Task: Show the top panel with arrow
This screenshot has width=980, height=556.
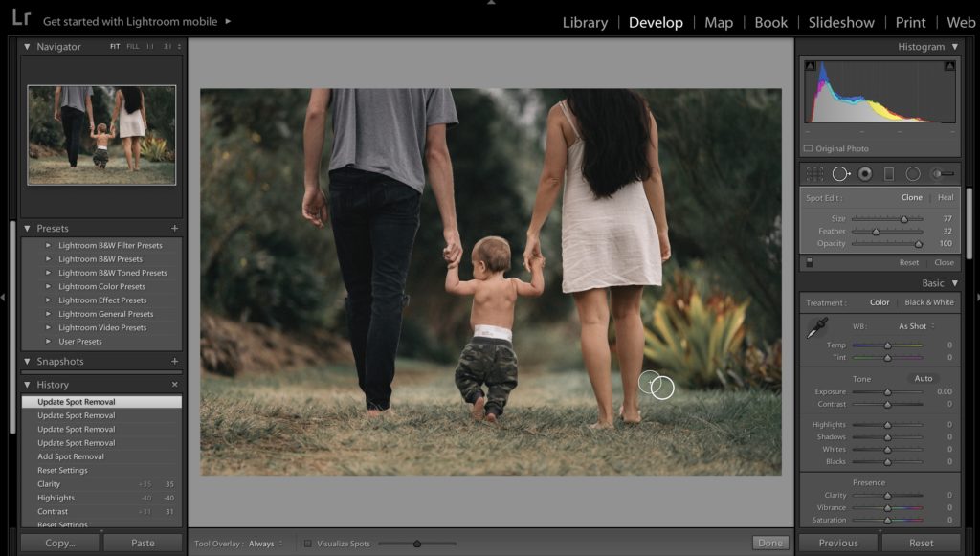Action: 491,3
